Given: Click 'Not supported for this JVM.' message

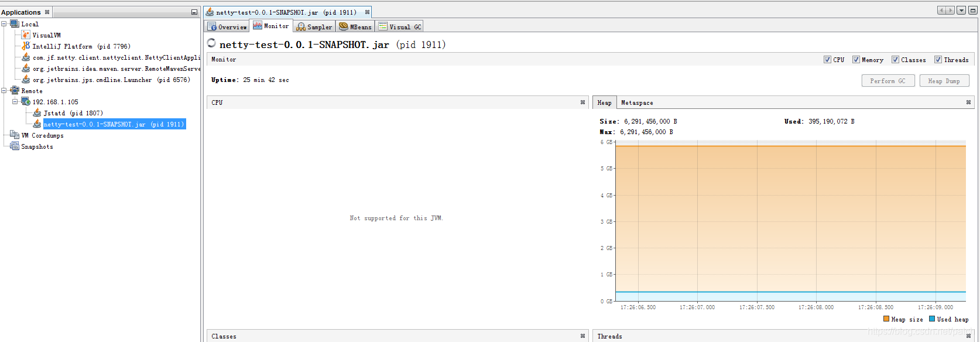Looking at the screenshot, I should coord(396,218).
